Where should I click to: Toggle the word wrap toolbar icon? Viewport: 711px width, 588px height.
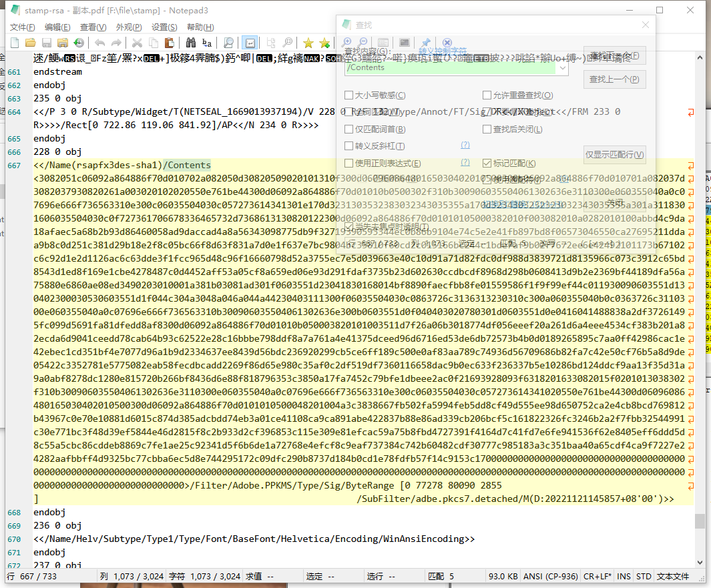pyautogui.click(x=250, y=43)
